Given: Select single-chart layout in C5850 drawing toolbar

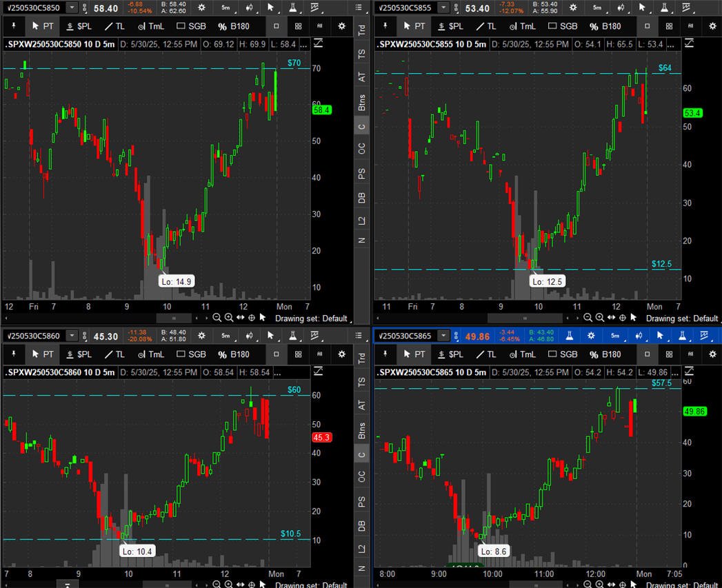Looking at the screenshot, I should (277, 26).
